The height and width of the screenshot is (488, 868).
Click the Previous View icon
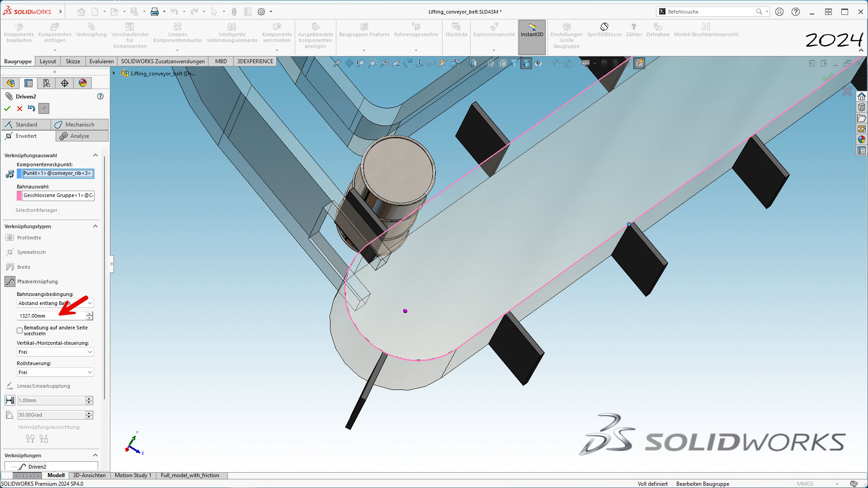[x=396, y=63]
